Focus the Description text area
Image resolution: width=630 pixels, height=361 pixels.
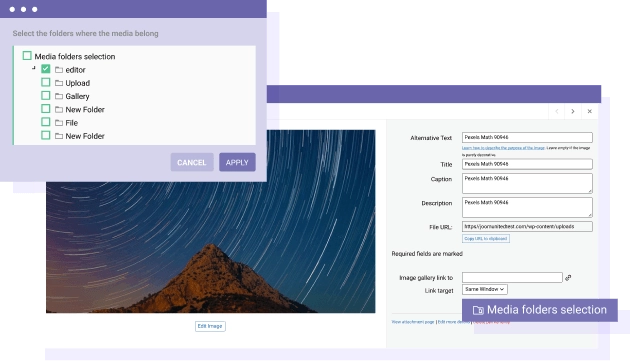pos(527,207)
